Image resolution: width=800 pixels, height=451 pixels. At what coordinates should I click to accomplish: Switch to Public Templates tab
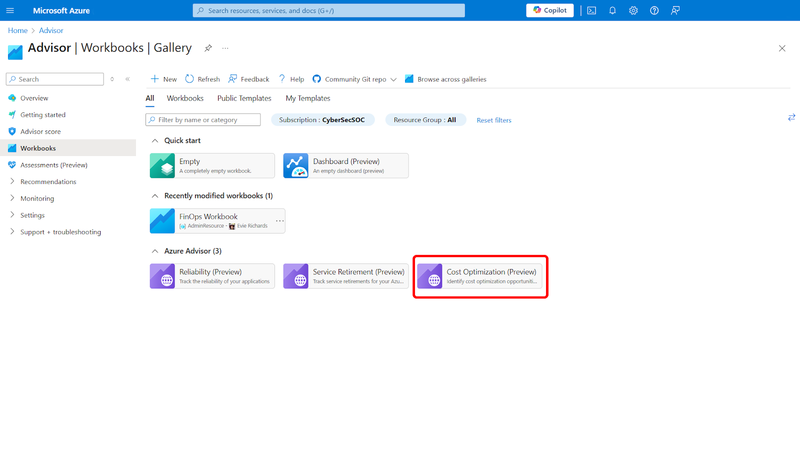click(244, 98)
